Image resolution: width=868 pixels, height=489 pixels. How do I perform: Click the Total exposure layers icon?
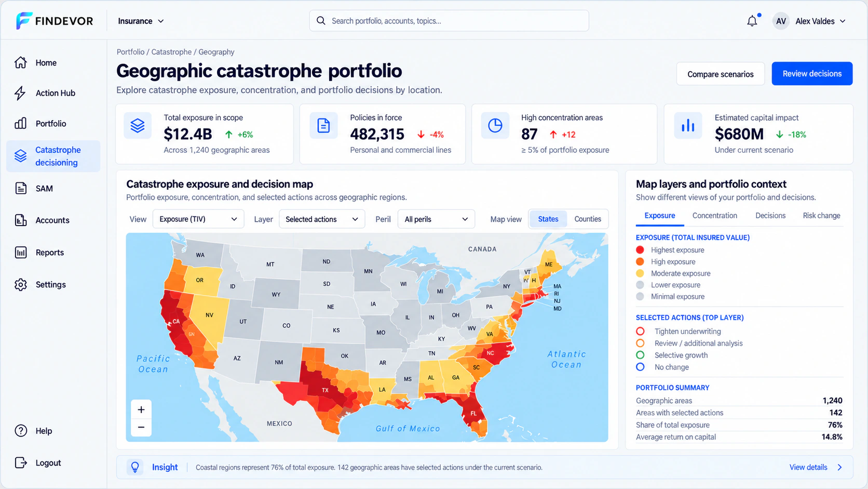138,126
